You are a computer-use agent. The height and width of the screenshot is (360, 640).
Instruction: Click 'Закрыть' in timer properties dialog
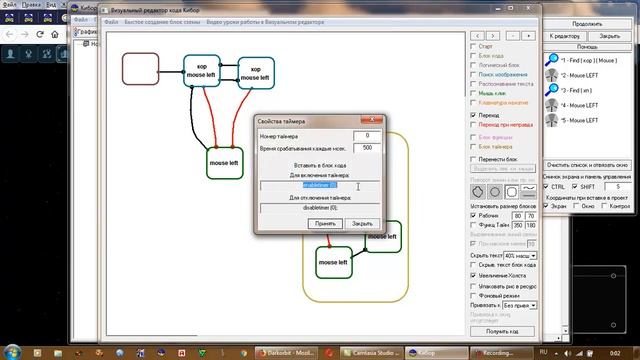click(x=362, y=223)
